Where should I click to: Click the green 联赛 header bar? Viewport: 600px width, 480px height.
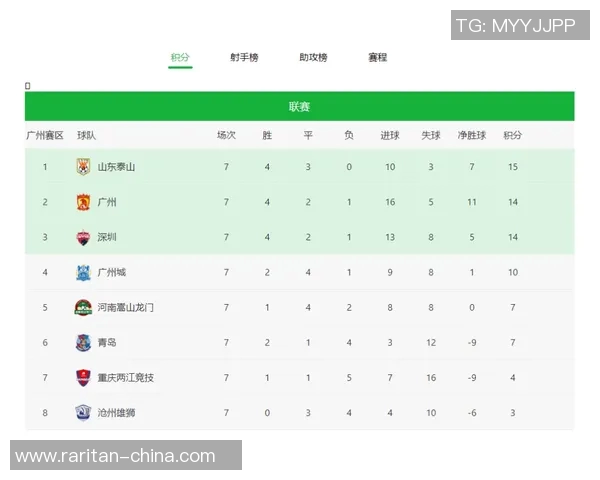point(299,107)
